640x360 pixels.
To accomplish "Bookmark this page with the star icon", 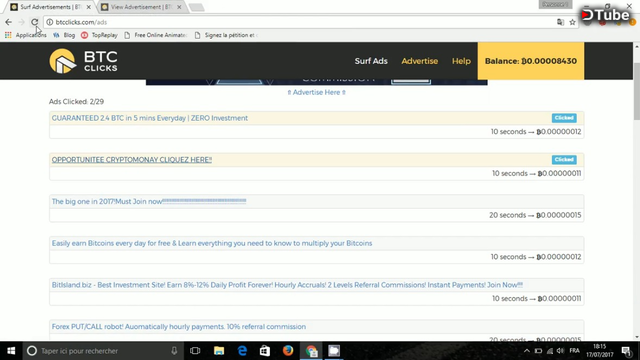I will pos(572,22).
